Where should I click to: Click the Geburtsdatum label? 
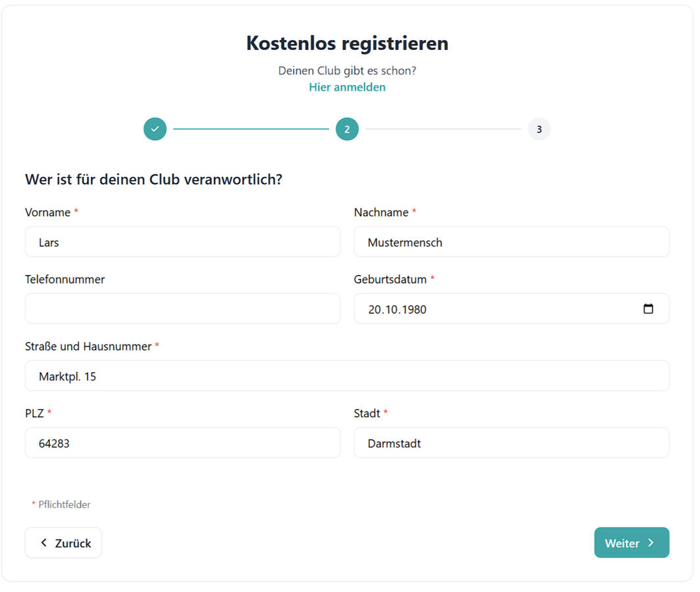pyautogui.click(x=390, y=280)
